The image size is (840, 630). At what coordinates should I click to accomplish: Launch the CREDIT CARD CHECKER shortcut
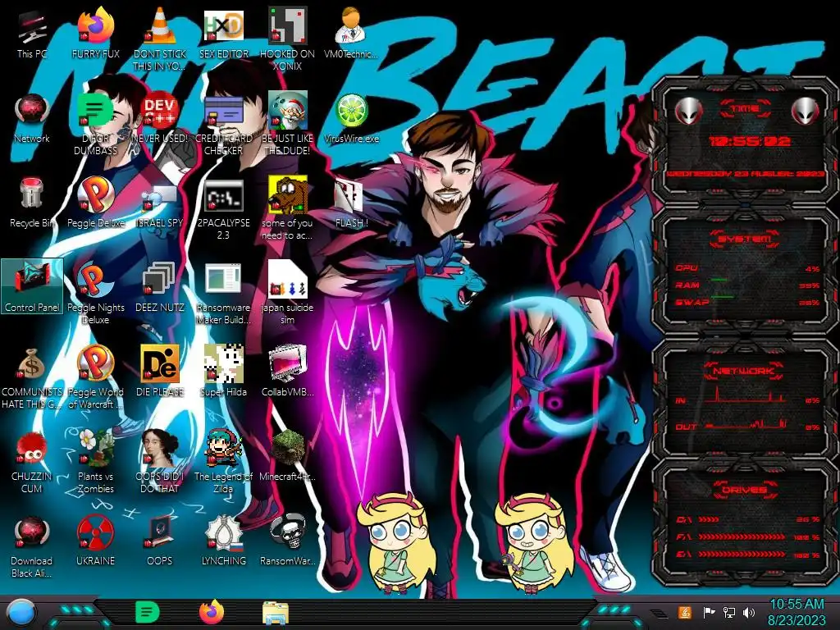(223, 125)
